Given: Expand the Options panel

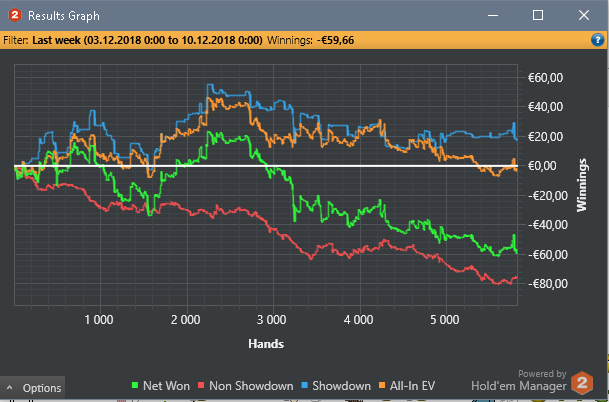Looking at the screenshot, I should click(x=33, y=388).
